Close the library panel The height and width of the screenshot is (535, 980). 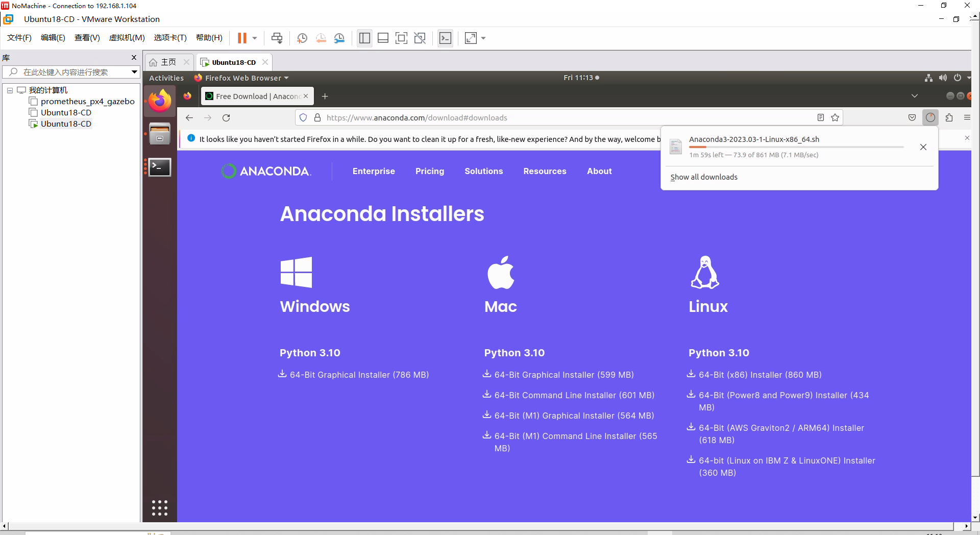[x=134, y=58]
